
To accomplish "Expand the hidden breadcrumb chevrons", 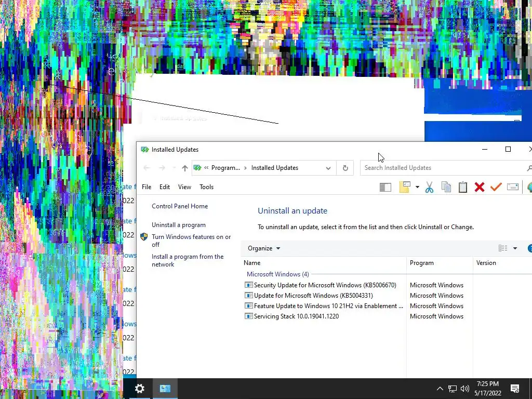I will pos(206,168).
